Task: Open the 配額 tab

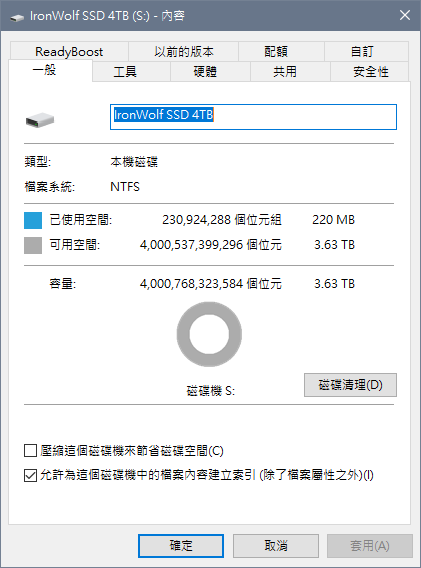Action: (x=281, y=51)
